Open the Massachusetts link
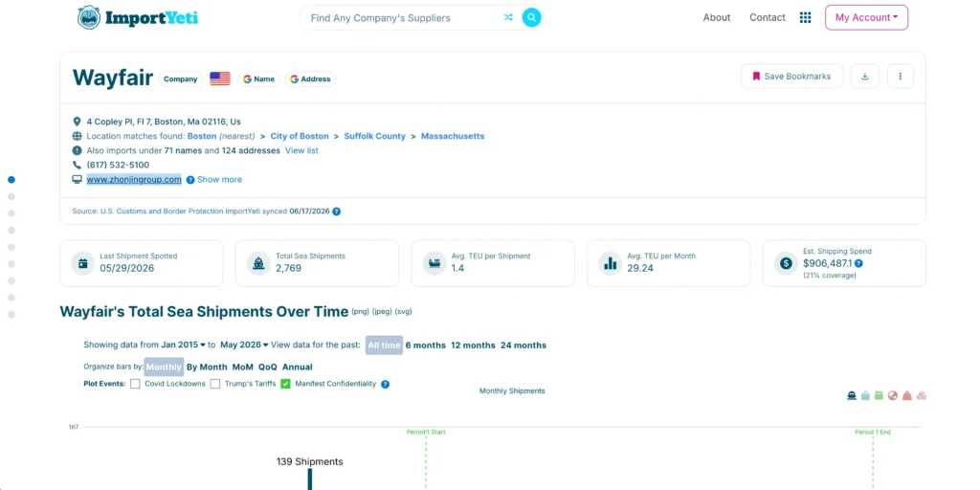This screenshot has width=980, height=490. click(453, 136)
